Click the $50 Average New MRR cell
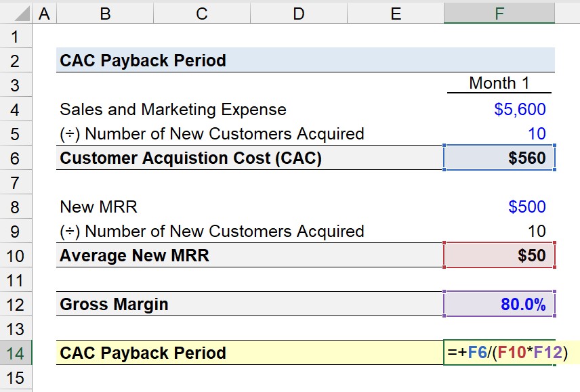 [x=499, y=256]
